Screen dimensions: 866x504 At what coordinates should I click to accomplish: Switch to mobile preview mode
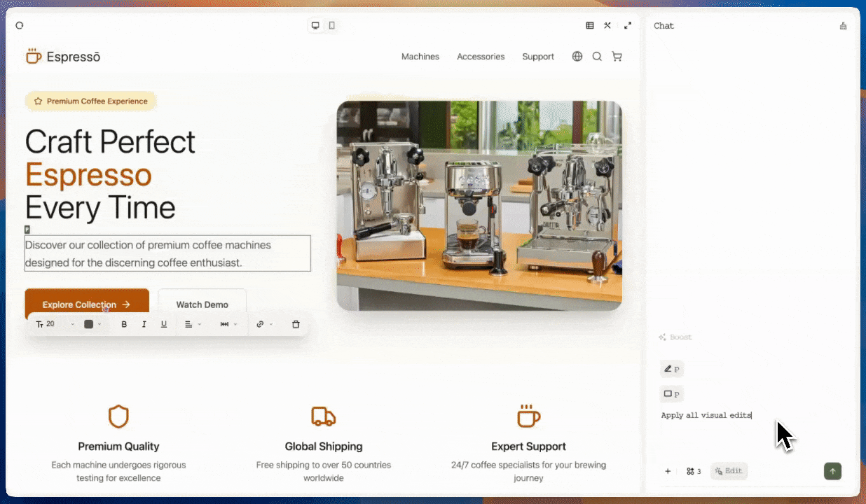(332, 25)
